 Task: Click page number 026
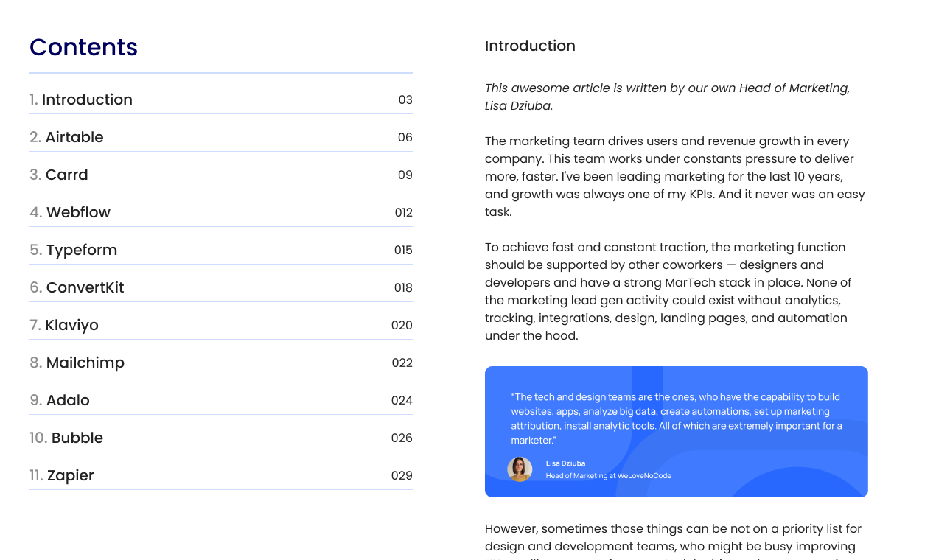(402, 438)
